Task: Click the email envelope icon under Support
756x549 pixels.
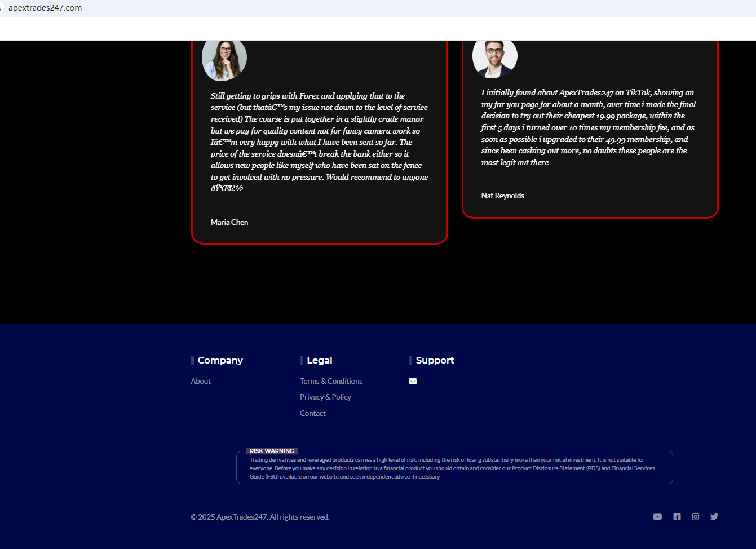Action: [x=413, y=381]
